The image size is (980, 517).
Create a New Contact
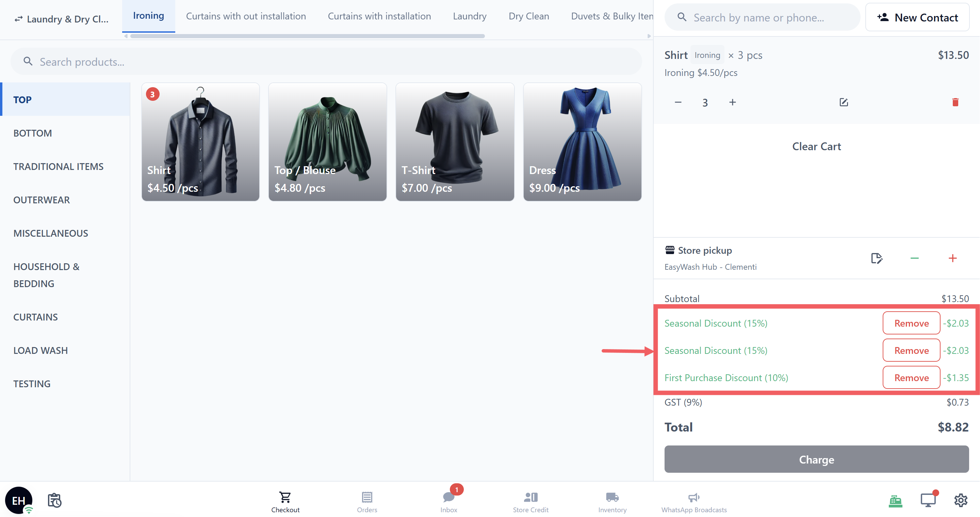(917, 17)
